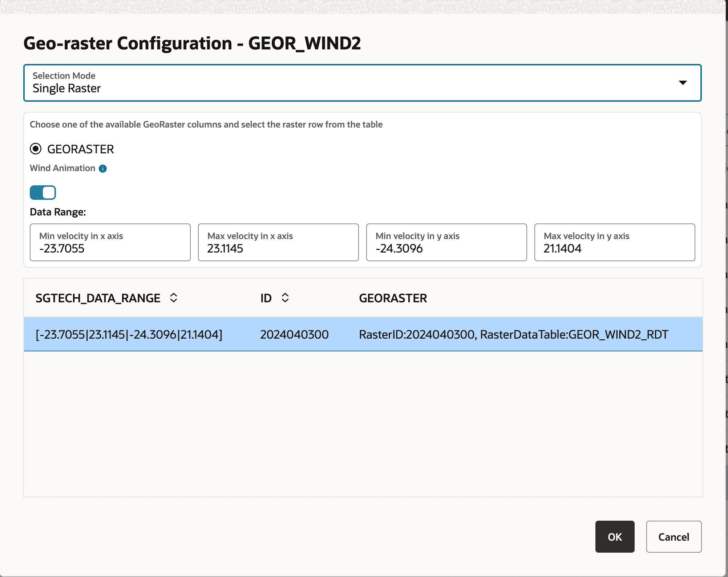The width and height of the screenshot is (728, 577).
Task: Sort table by SGTECH_DATA_RANGE column
Action: (173, 298)
